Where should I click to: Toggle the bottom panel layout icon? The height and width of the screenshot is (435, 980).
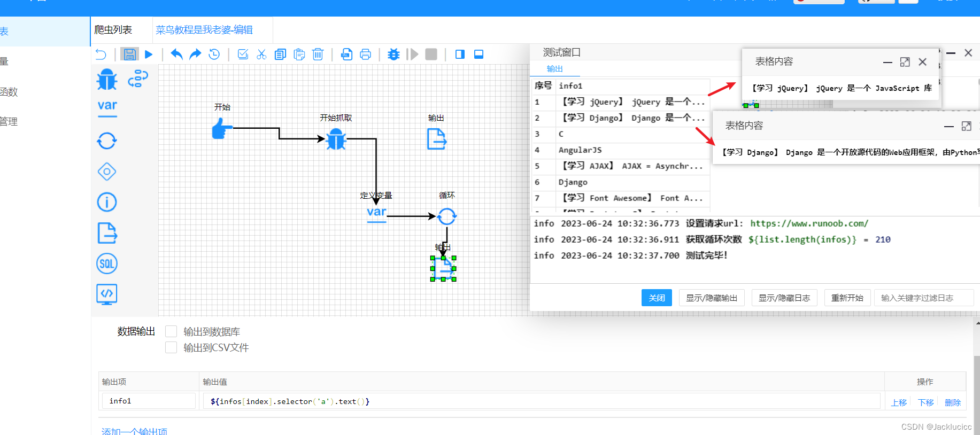(479, 54)
